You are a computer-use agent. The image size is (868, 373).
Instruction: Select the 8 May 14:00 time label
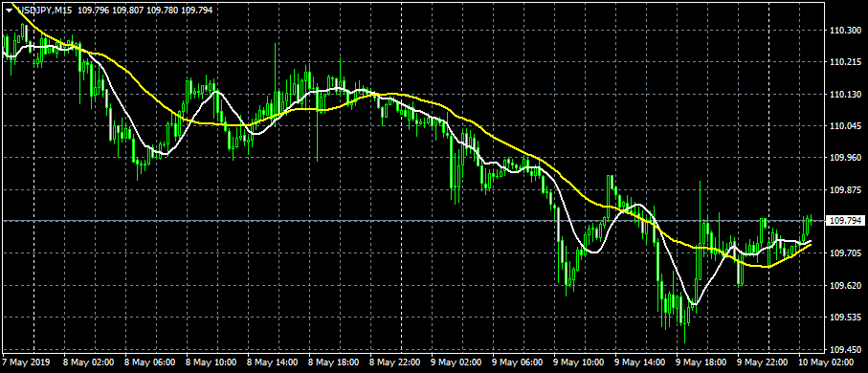pyautogui.click(x=273, y=362)
